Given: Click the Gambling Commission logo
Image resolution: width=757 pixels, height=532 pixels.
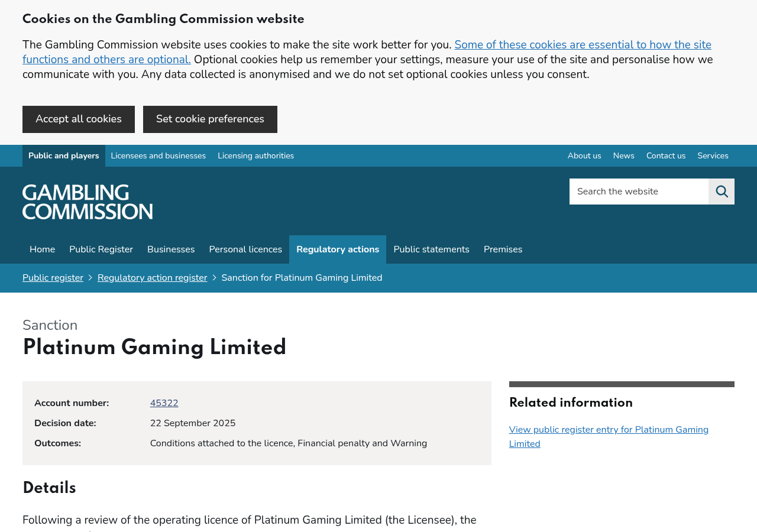Looking at the screenshot, I should [x=88, y=202].
